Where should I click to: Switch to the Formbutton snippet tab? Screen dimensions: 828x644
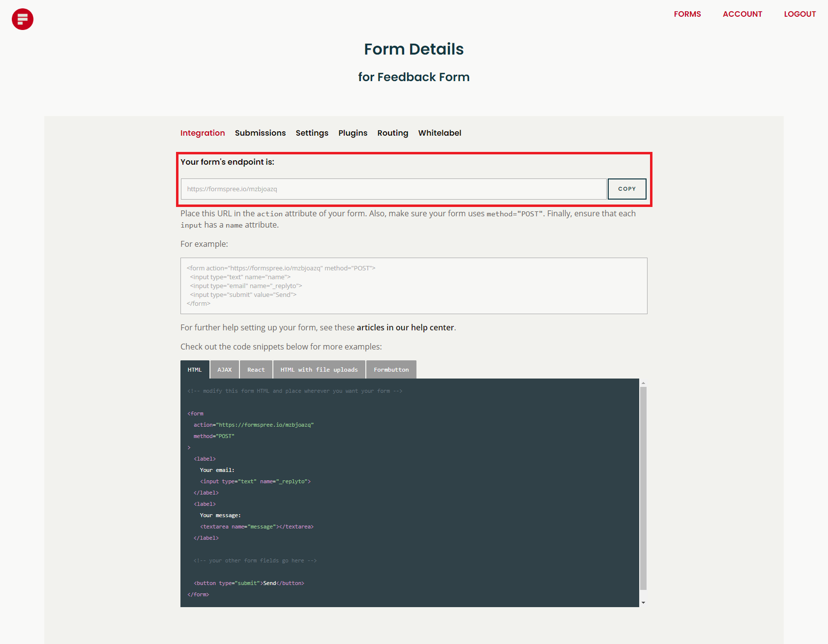[x=391, y=369]
